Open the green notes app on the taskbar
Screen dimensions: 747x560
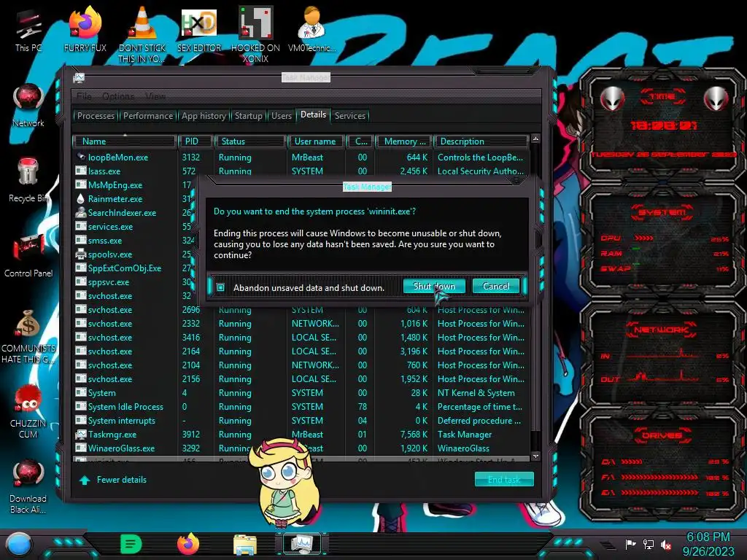131,544
